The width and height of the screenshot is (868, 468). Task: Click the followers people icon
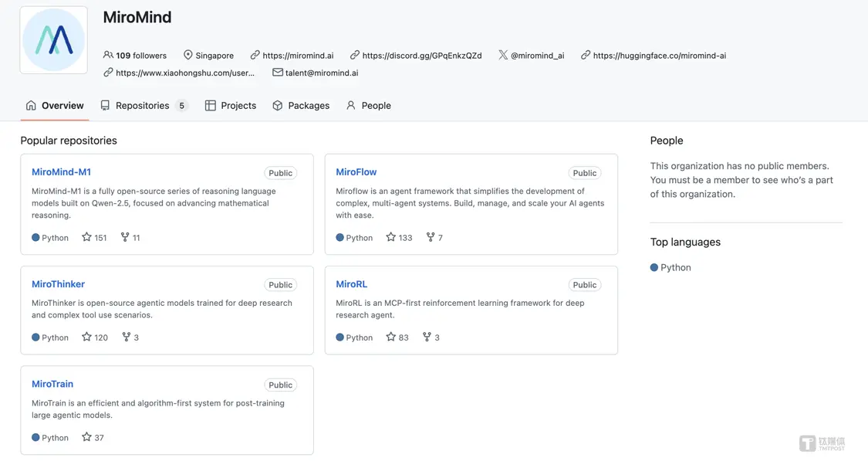click(108, 55)
